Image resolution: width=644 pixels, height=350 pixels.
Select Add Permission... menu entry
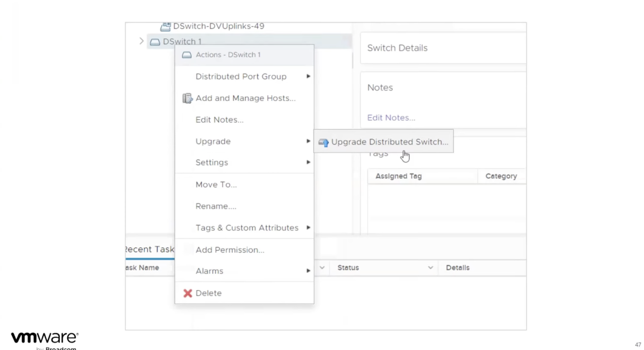point(244,250)
